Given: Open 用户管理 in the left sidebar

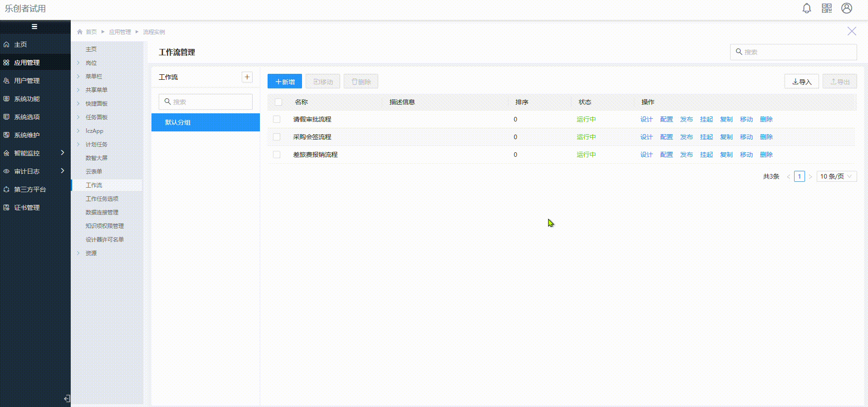Looking at the screenshot, I should coord(27,81).
